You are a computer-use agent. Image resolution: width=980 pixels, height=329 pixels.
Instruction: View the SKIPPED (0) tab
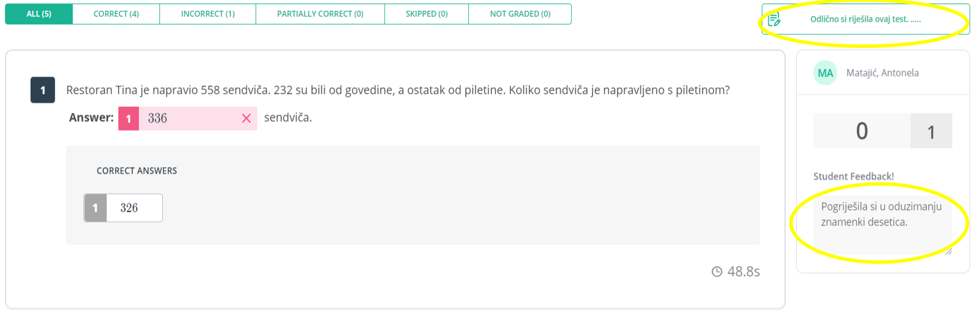tap(427, 14)
